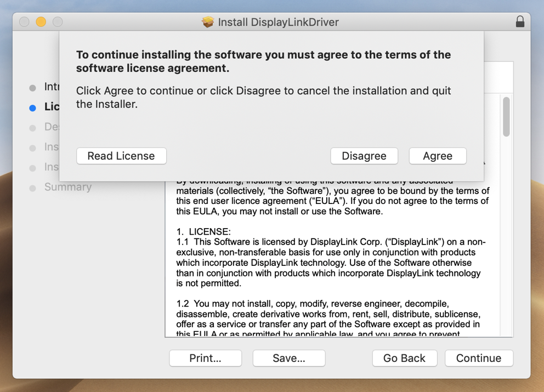Click the '1.2 You may not install' paragraph

pyautogui.click(x=328, y=319)
